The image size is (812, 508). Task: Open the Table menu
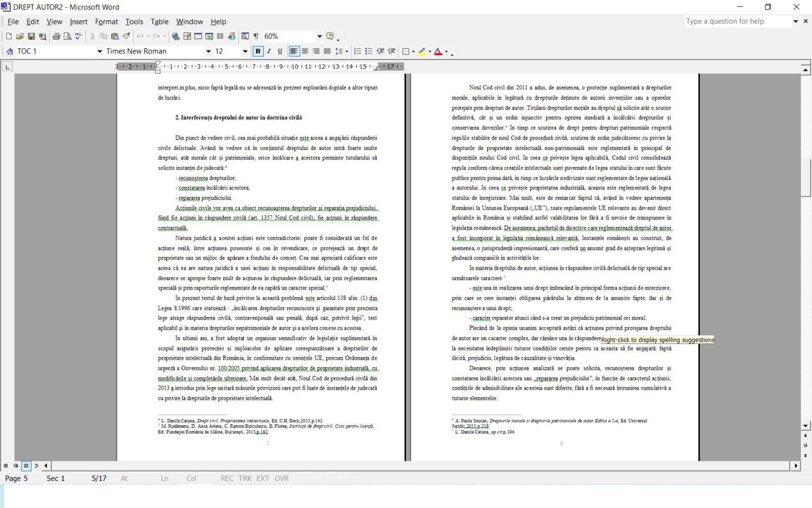tap(159, 22)
